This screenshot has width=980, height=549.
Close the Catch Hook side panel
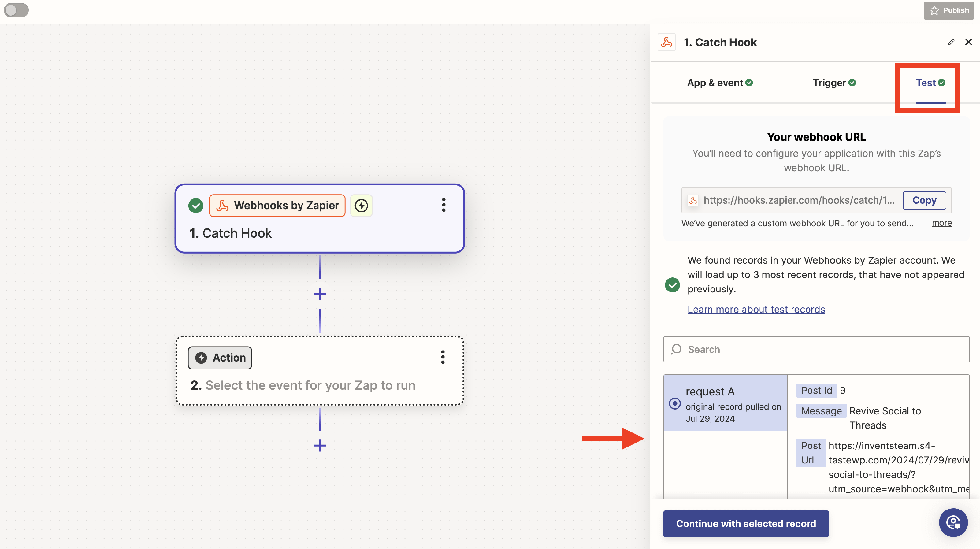click(968, 42)
